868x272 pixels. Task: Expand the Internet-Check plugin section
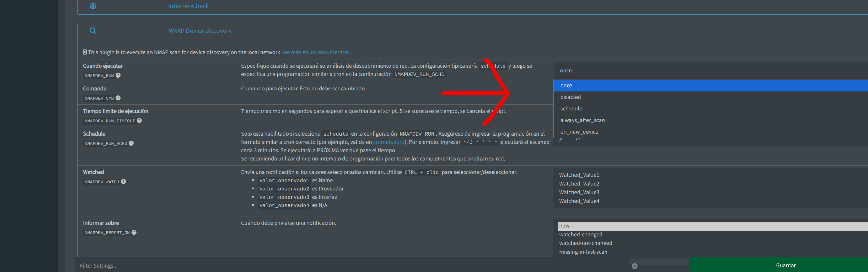(x=188, y=6)
